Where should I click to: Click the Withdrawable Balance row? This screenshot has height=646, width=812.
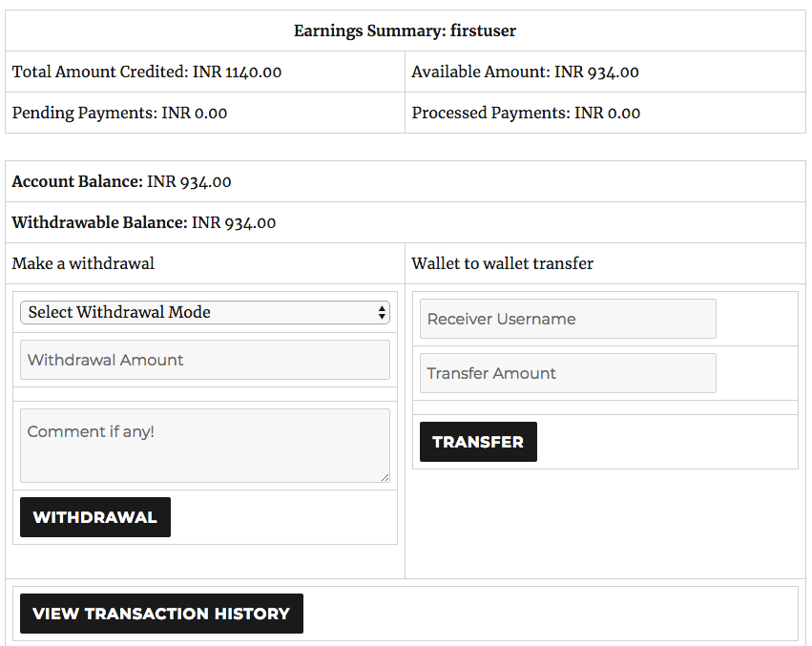(405, 222)
